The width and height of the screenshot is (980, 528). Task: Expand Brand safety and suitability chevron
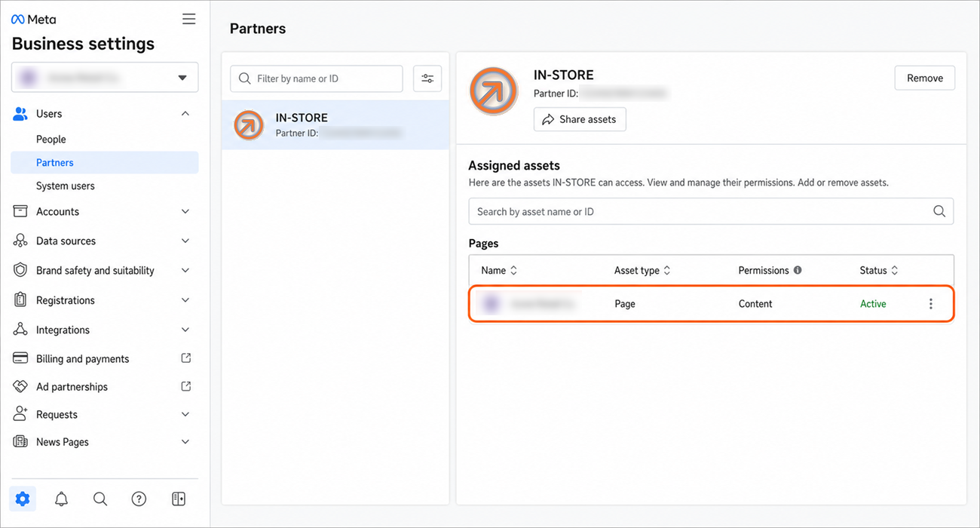[x=185, y=271]
